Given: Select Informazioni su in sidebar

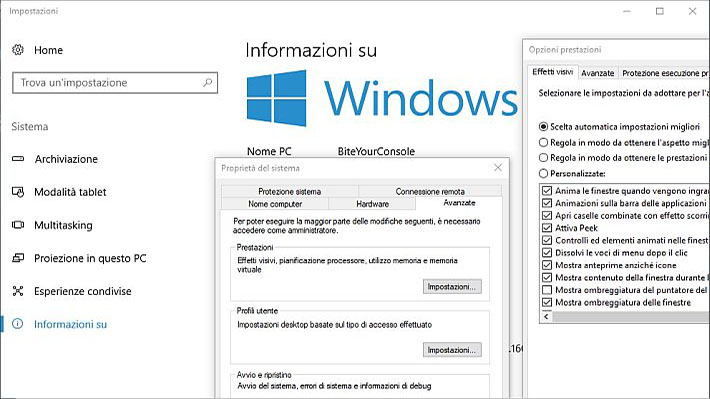Looking at the screenshot, I should click(71, 324).
